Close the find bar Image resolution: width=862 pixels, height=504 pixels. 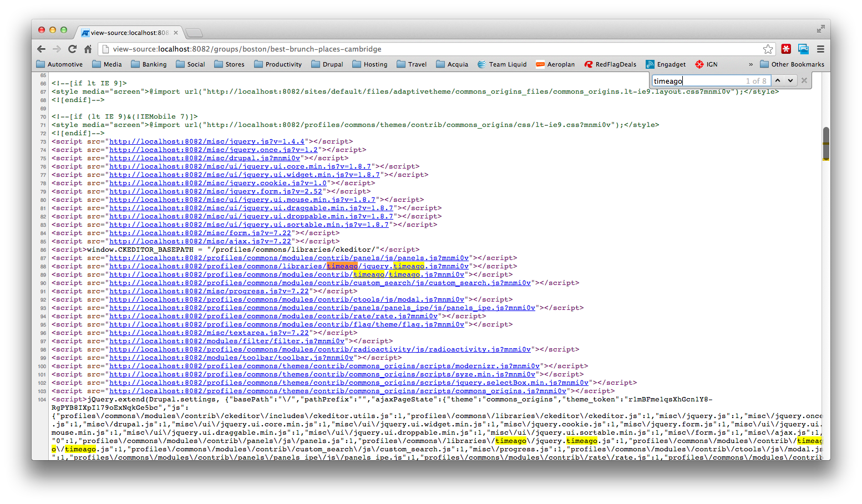804,80
